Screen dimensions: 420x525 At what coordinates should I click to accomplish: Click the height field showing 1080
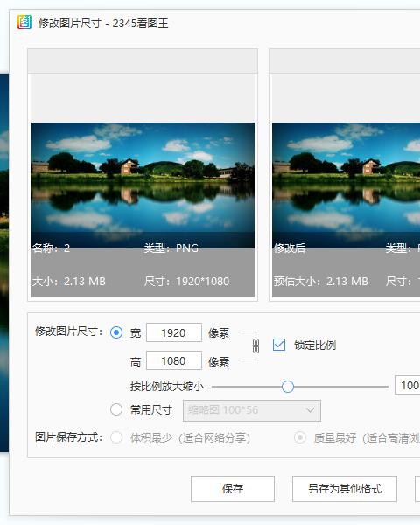point(174,360)
